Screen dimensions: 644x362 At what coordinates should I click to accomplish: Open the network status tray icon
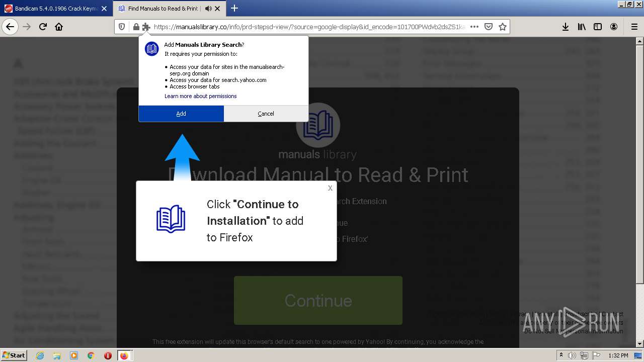click(584, 355)
